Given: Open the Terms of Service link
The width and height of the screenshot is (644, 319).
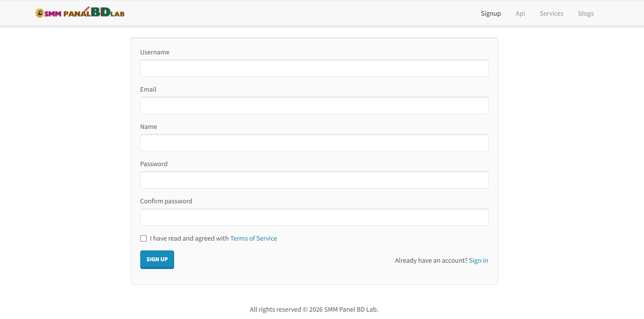Looking at the screenshot, I should click(x=254, y=239).
